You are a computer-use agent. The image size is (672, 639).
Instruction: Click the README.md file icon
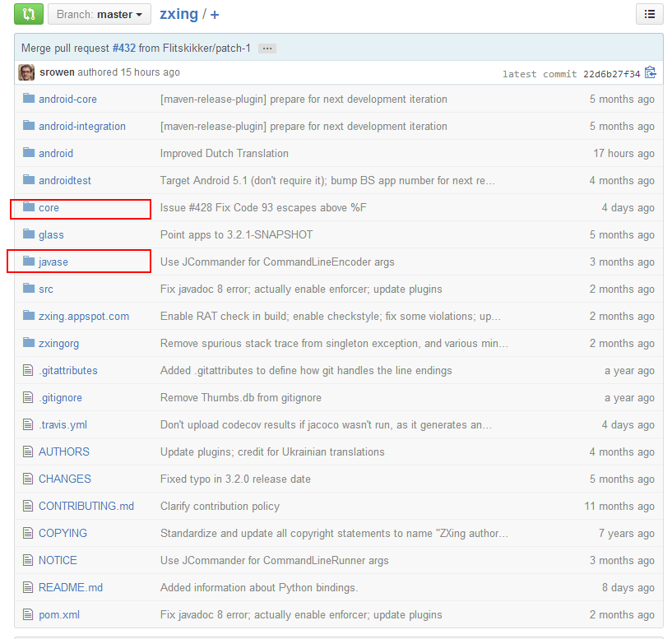tap(28, 586)
